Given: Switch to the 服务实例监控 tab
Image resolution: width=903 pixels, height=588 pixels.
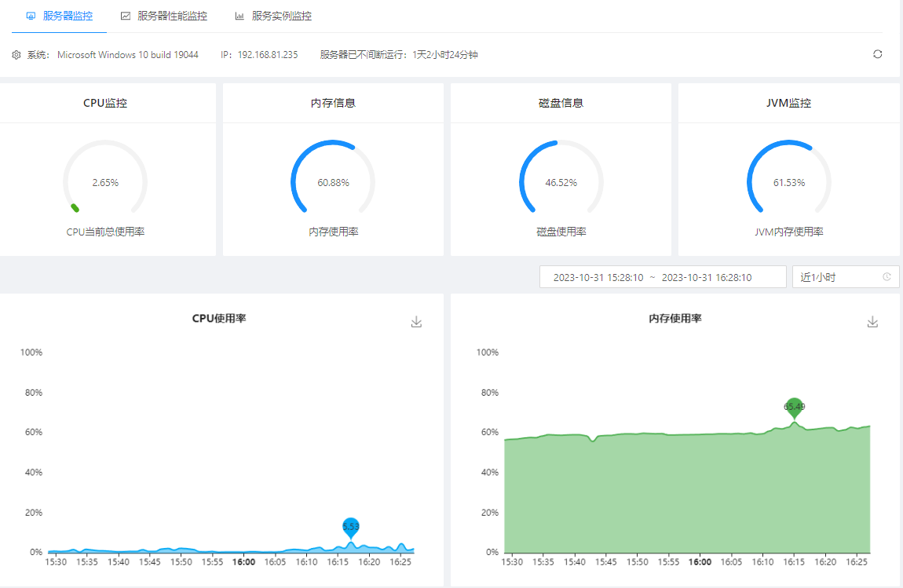Looking at the screenshot, I should [281, 16].
